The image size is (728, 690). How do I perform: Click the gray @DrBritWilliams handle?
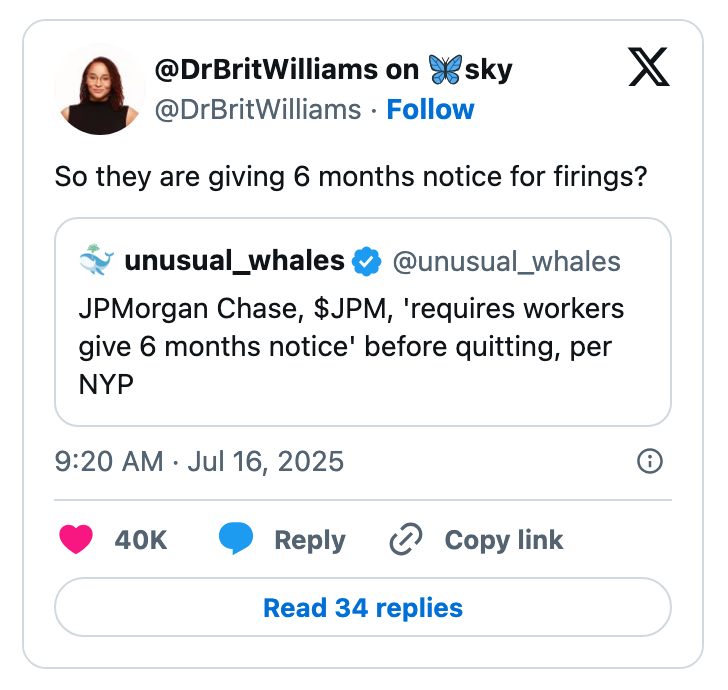tap(257, 109)
